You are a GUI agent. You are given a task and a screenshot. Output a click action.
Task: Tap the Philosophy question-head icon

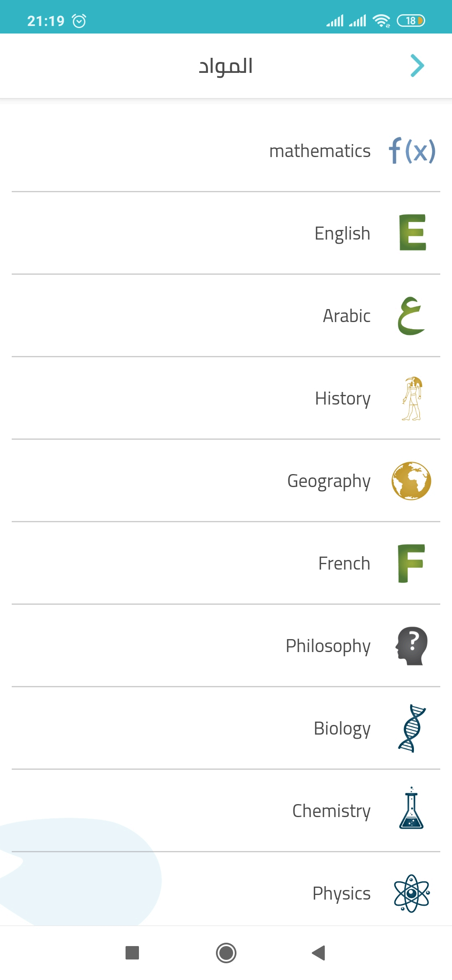coord(411,646)
